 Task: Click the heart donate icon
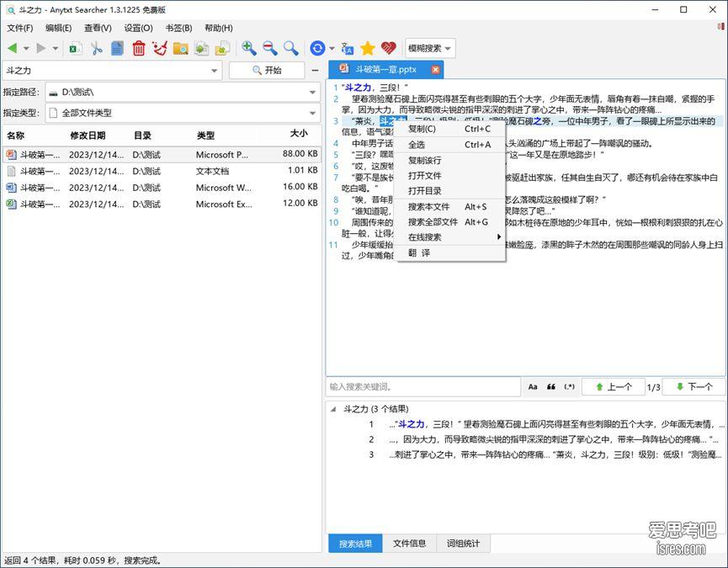pos(388,49)
